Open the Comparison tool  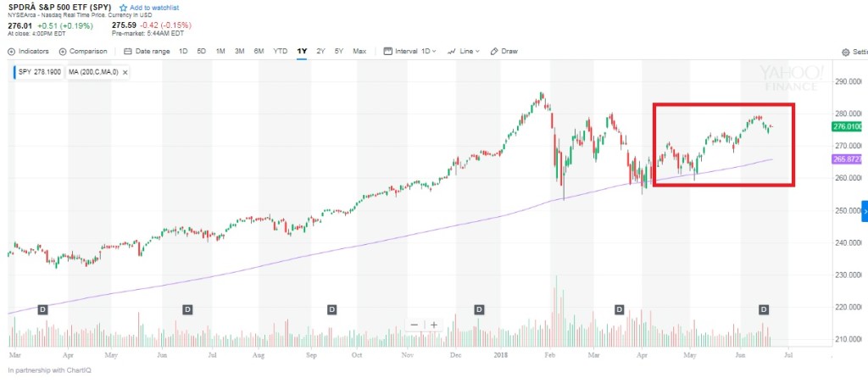coord(84,51)
